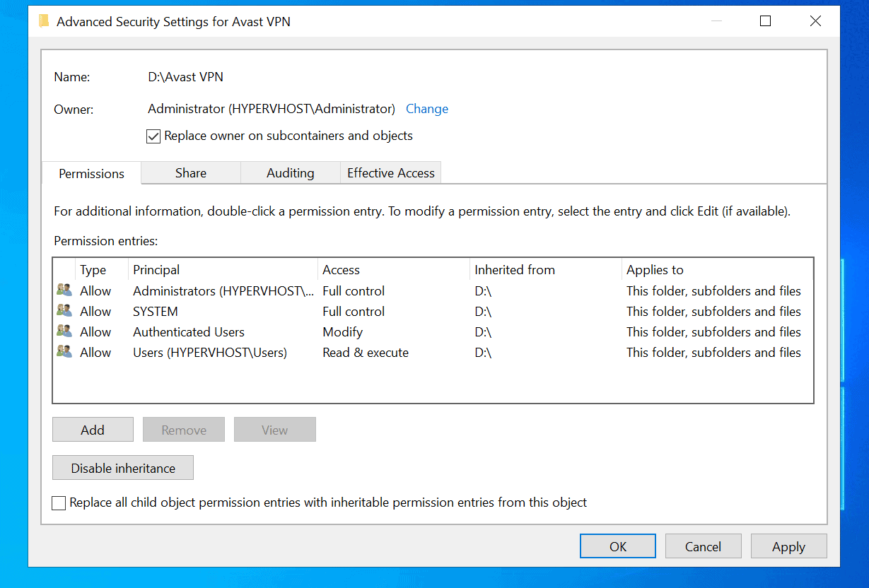Click the group icon beside SYSTEM entry
869x588 pixels.
[64, 311]
